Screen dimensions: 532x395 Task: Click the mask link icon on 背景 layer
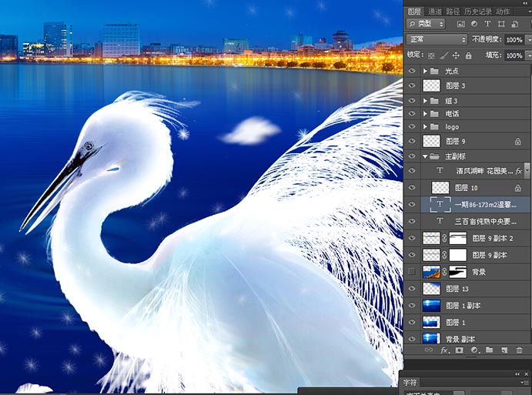tap(444, 272)
